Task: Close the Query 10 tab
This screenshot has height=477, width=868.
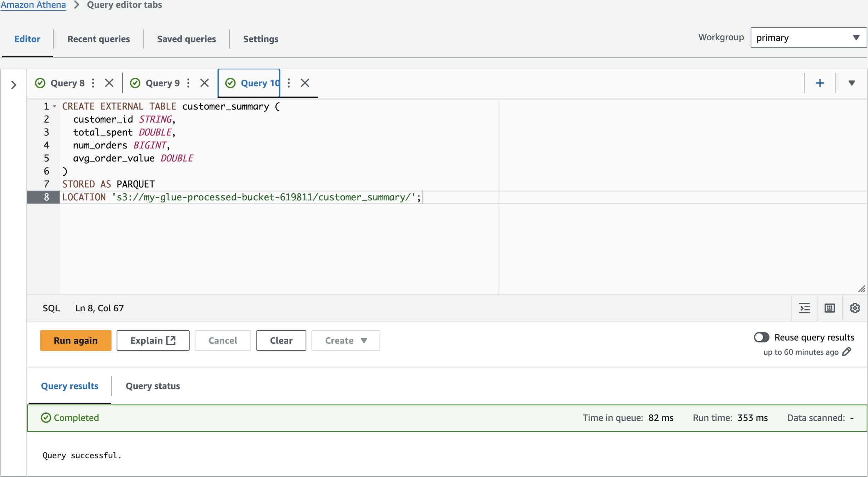Action: 305,83
